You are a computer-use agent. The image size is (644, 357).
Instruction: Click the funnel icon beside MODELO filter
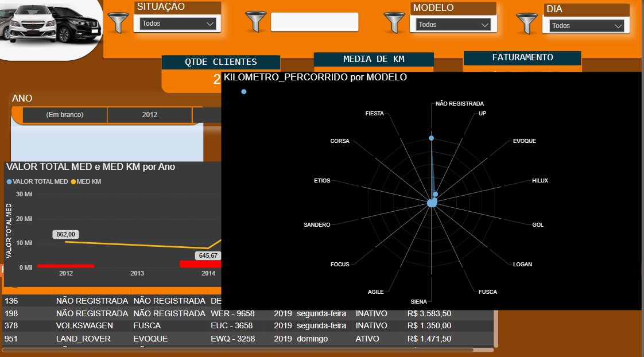(394, 22)
